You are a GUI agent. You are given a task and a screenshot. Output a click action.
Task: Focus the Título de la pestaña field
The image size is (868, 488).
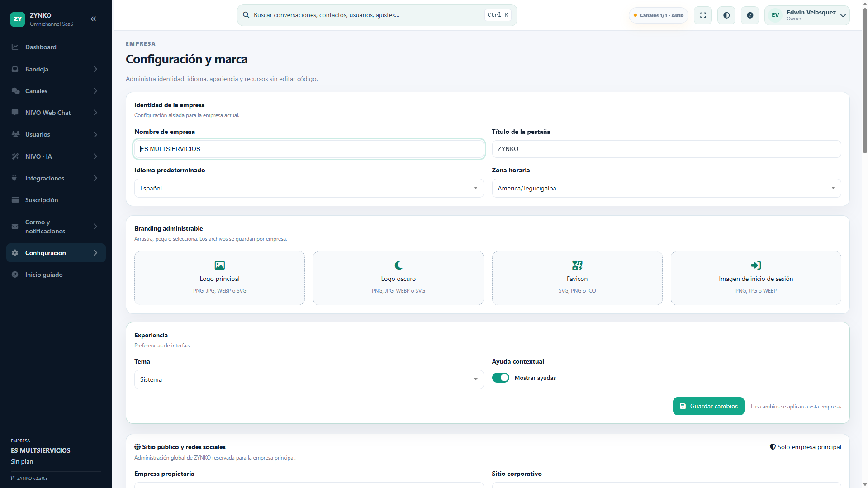coord(666,149)
